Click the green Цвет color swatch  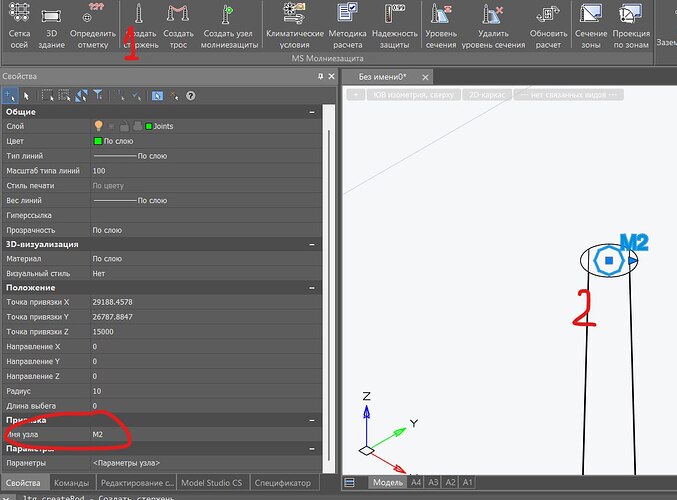[98, 141]
